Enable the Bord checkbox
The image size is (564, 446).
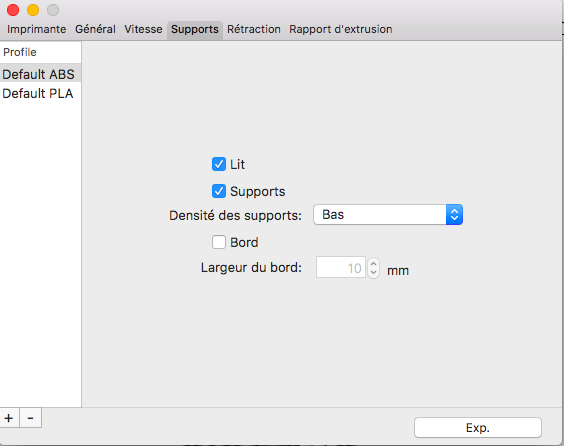coord(219,242)
